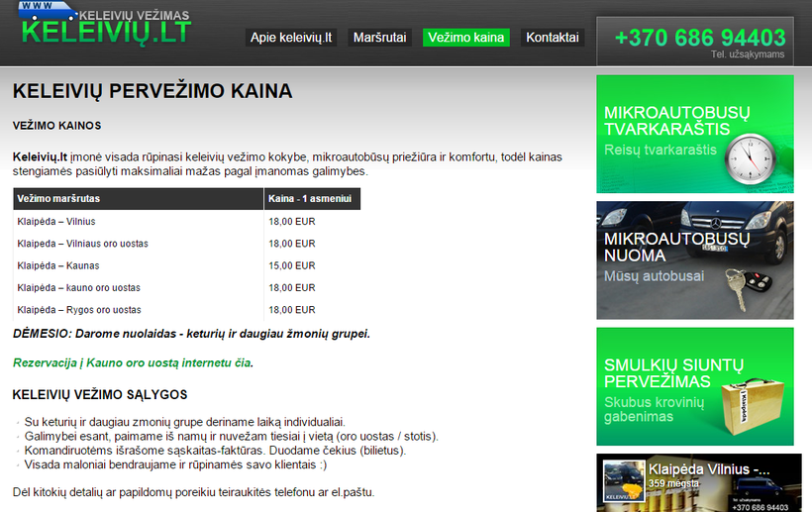Viewport: 812px width, 512px height.
Task: Select the Klaipėda – Rygos oro uostas row
Action: pos(186,310)
